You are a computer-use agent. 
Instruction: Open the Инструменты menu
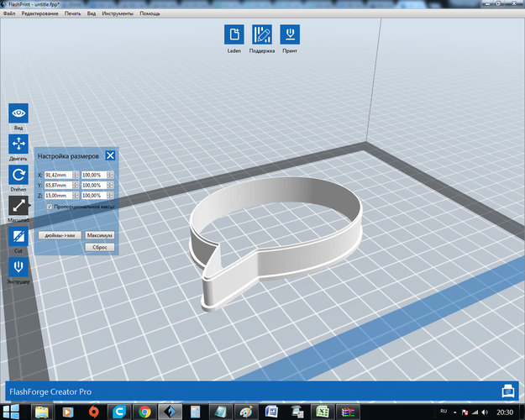coord(118,13)
